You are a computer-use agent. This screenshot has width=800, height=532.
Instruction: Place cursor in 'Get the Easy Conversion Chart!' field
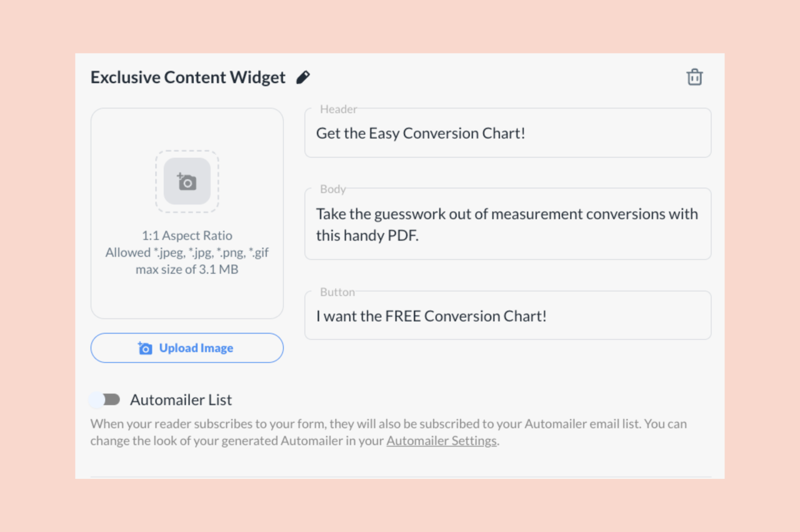point(507,133)
